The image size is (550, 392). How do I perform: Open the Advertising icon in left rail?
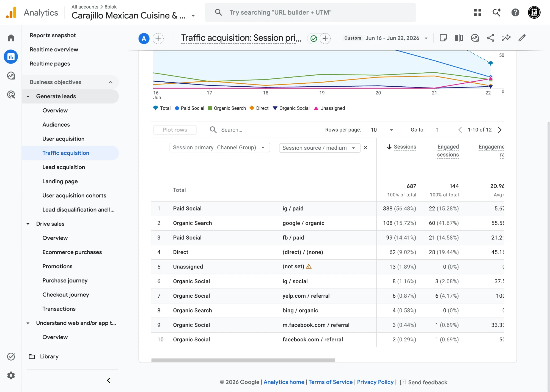tap(11, 95)
